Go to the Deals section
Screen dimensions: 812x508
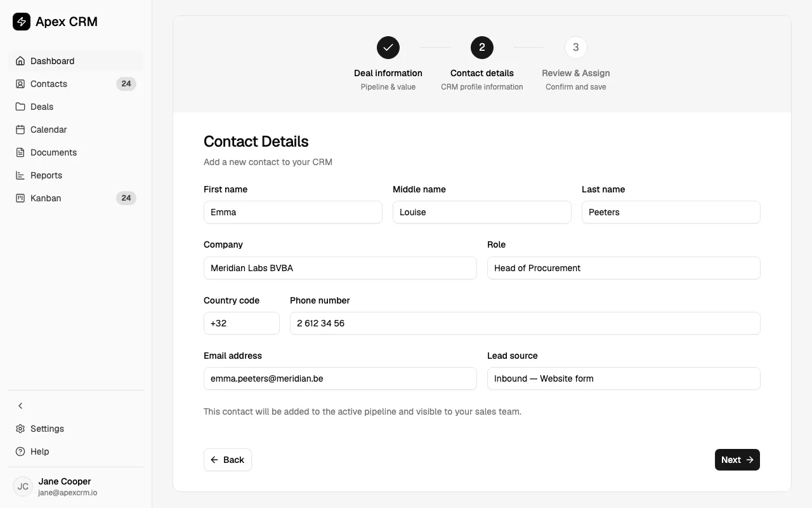[x=76, y=107]
